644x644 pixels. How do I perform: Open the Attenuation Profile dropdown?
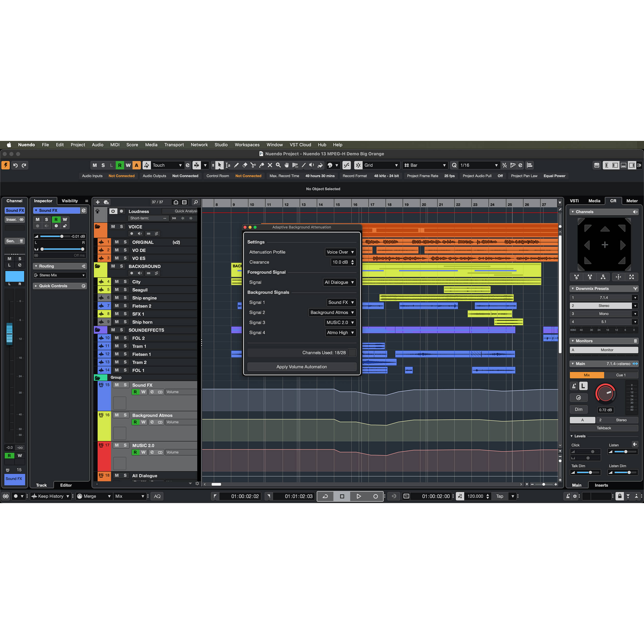(x=340, y=252)
